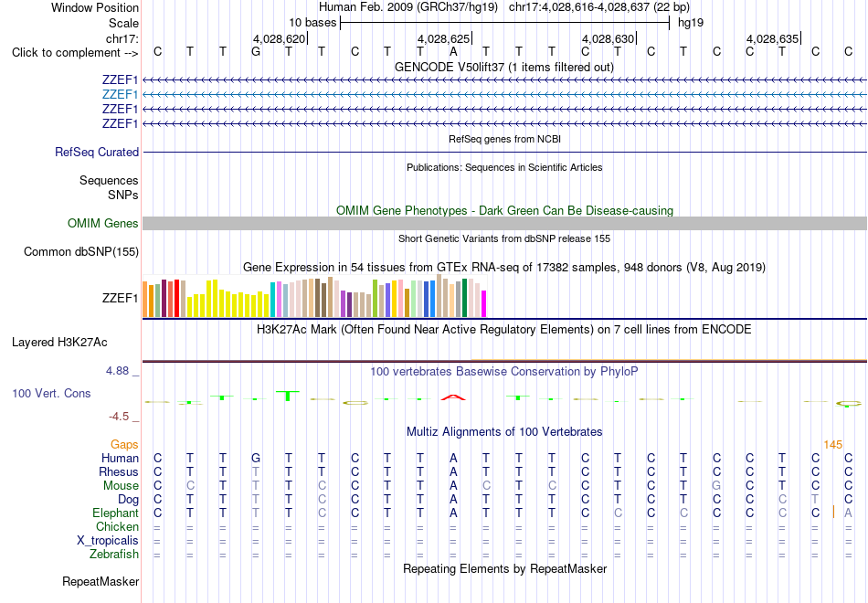Click the magenta last bar in GTEx chart
Image resolution: width=868 pixels, height=603 pixels.
click(x=484, y=303)
